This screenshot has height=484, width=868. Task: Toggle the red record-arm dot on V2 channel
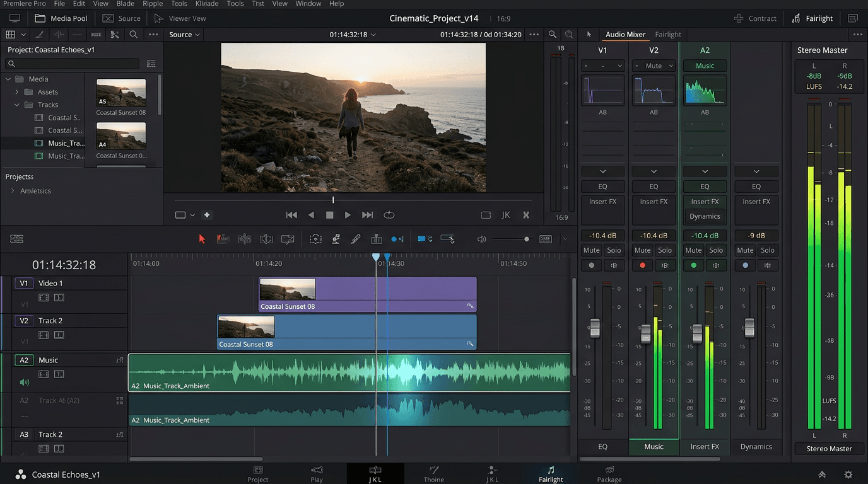tap(642, 265)
